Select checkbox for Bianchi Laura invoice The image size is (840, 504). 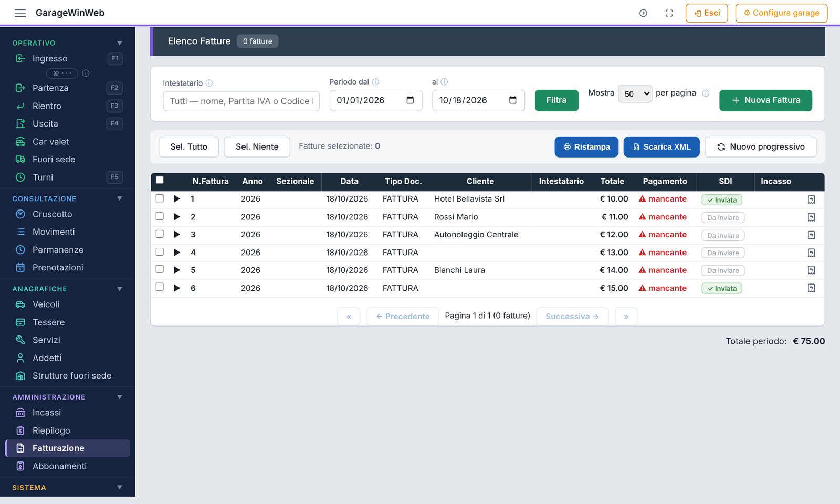[x=160, y=269]
